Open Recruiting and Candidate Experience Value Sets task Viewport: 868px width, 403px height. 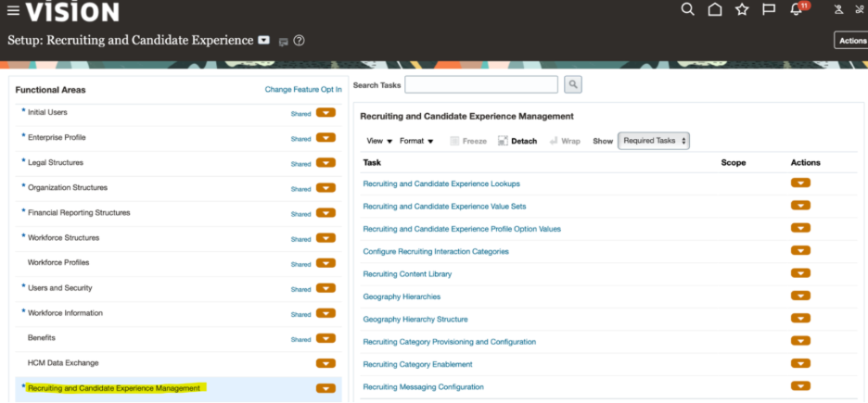[444, 207]
